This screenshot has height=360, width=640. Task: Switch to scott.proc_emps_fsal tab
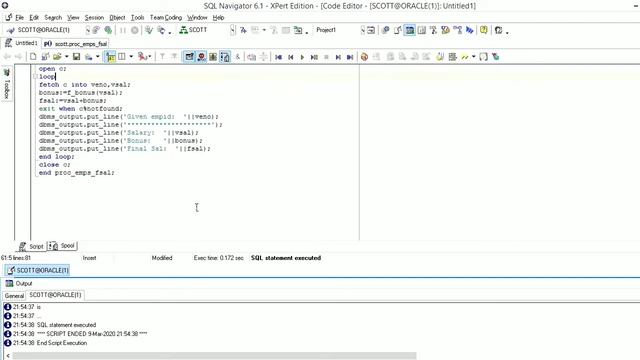click(76, 44)
